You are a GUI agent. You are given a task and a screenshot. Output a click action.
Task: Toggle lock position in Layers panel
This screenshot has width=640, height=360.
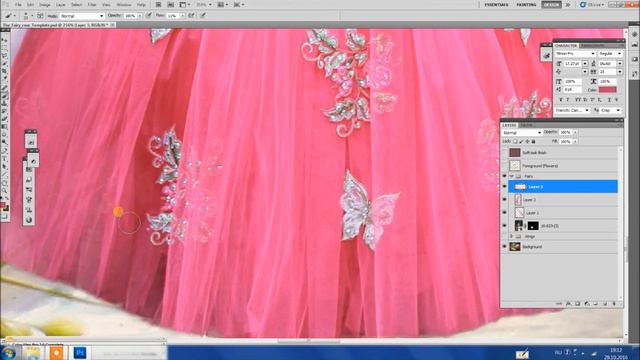(x=527, y=141)
